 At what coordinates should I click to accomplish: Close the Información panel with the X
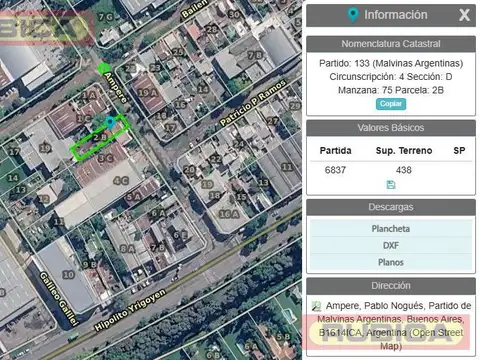(464, 15)
